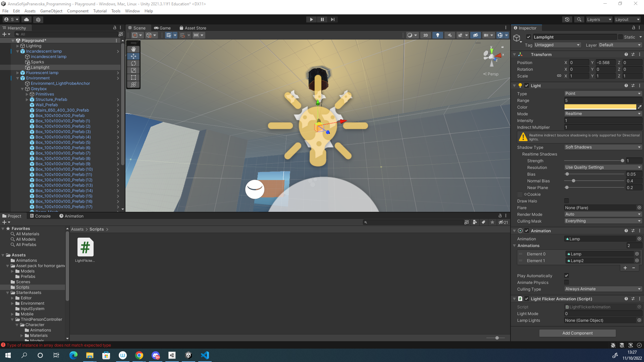Select the combined Transform tool
Image resolution: width=644 pixels, height=362 pixels.
coord(133,84)
